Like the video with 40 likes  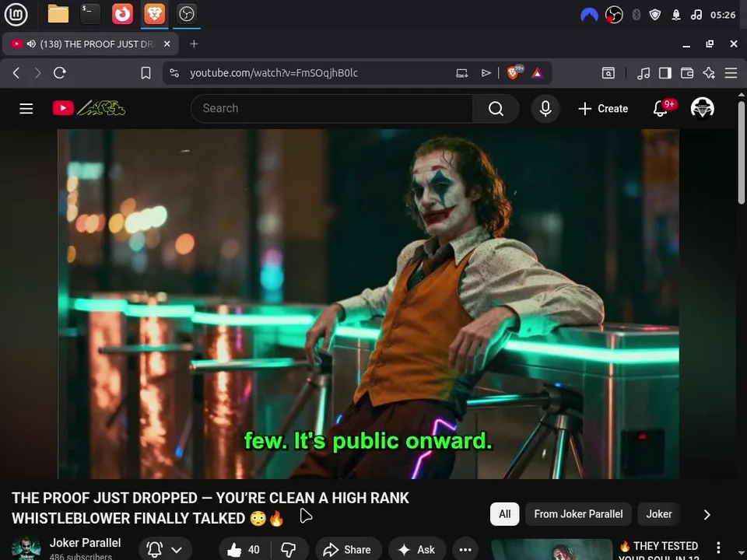(x=244, y=550)
